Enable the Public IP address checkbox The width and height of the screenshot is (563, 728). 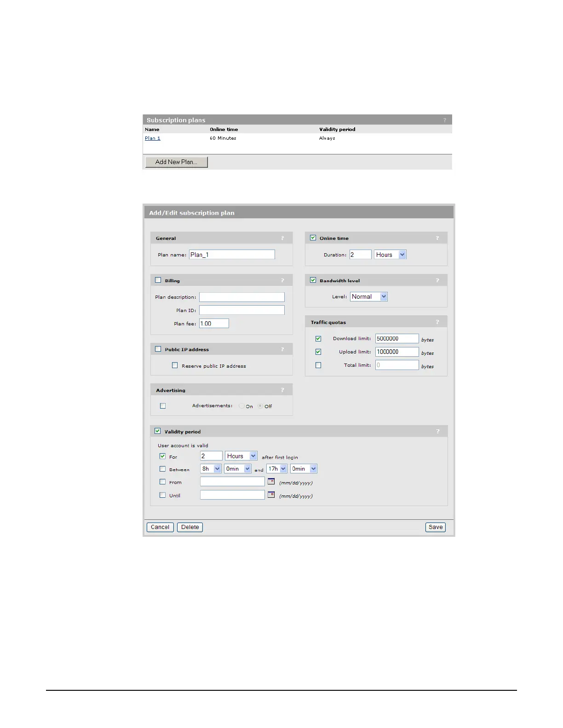point(158,349)
